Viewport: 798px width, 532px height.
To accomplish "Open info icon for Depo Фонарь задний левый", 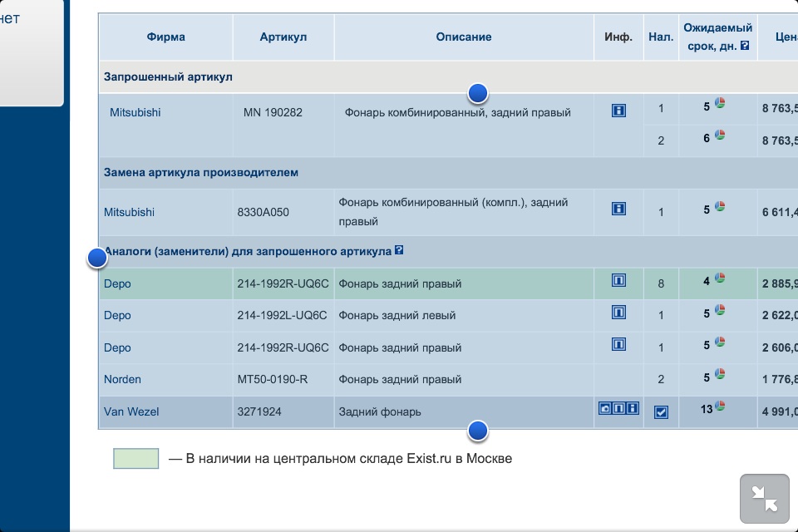I will click(618, 313).
